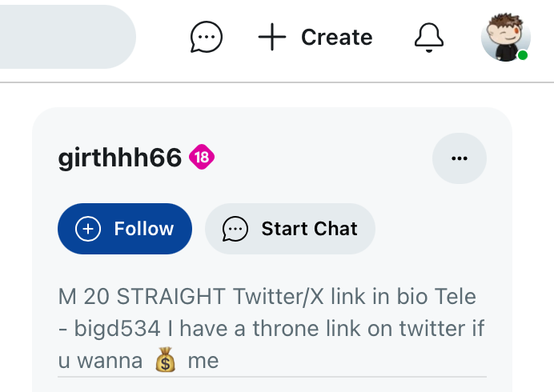Click the green online status dot on avatar
Viewport: 554px width, 392px height.
click(x=523, y=55)
